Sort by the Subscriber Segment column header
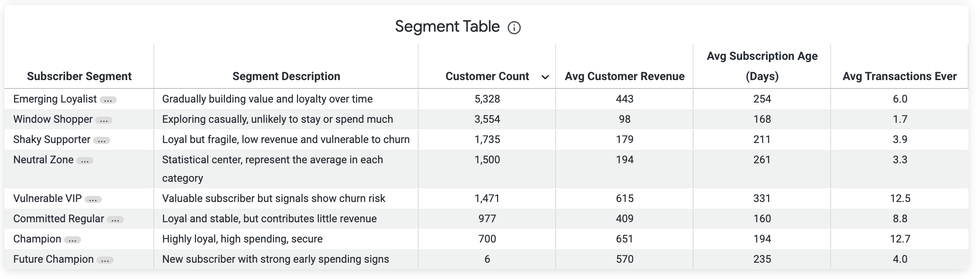Image resolution: width=980 pixels, height=279 pixels. coord(79,76)
